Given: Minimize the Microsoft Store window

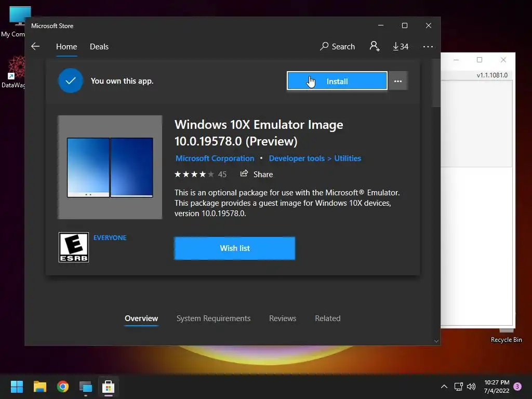Looking at the screenshot, I should point(381,25).
